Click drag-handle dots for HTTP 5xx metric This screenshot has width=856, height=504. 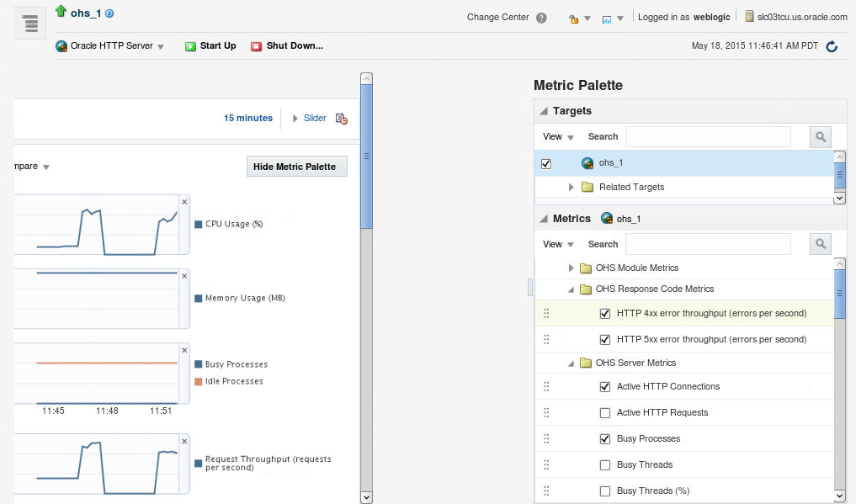pos(546,339)
